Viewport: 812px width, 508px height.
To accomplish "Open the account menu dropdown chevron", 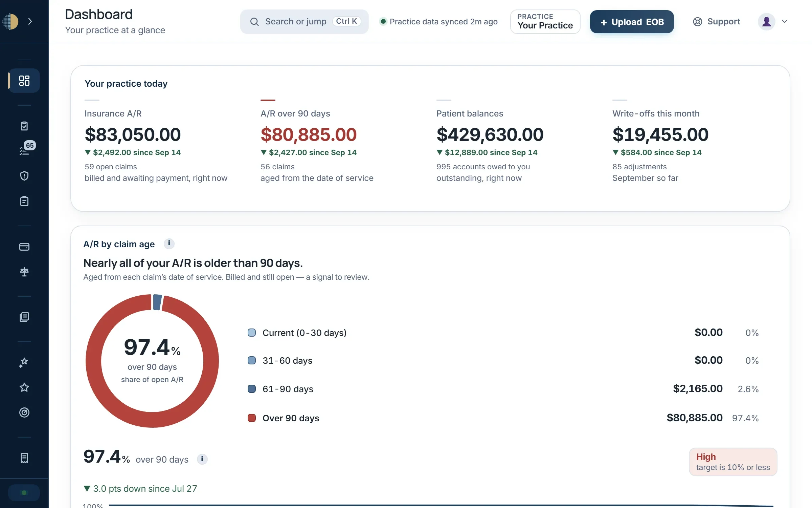I will 785,22.
